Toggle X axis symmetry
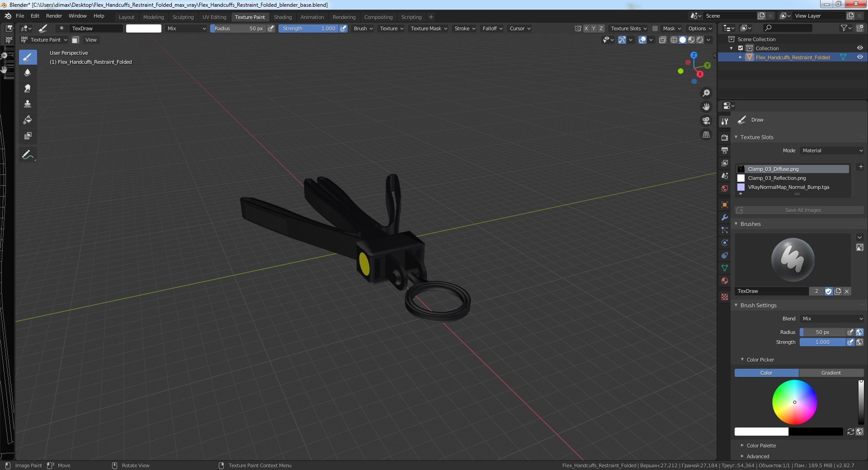This screenshot has width=868, height=470. pyautogui.click(x=586, y=28)
